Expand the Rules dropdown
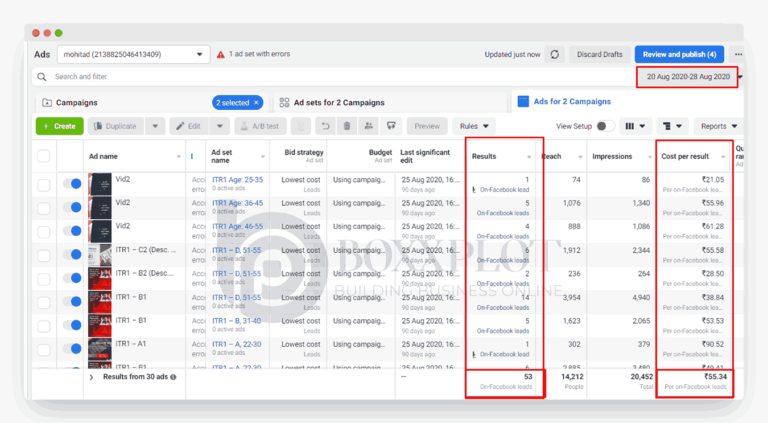This screenshot has height=423, width=768. (475, 126)
